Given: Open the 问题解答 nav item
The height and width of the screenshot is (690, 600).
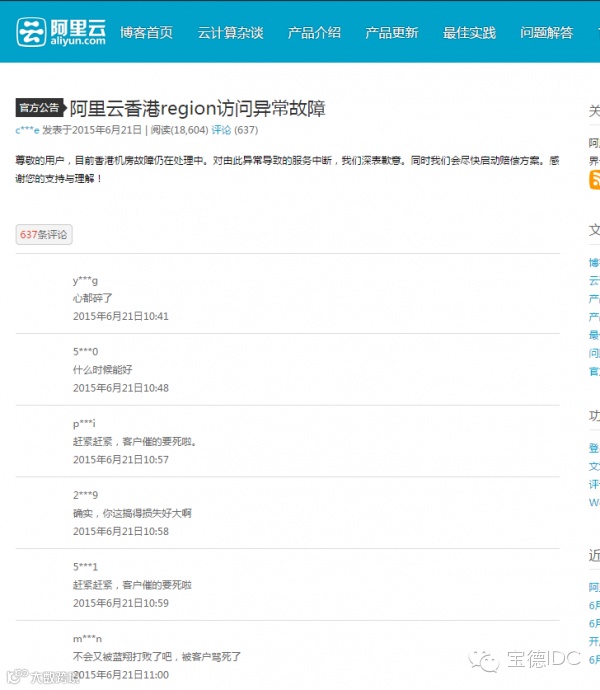Looking at the screenshot, I should (547, 33).
